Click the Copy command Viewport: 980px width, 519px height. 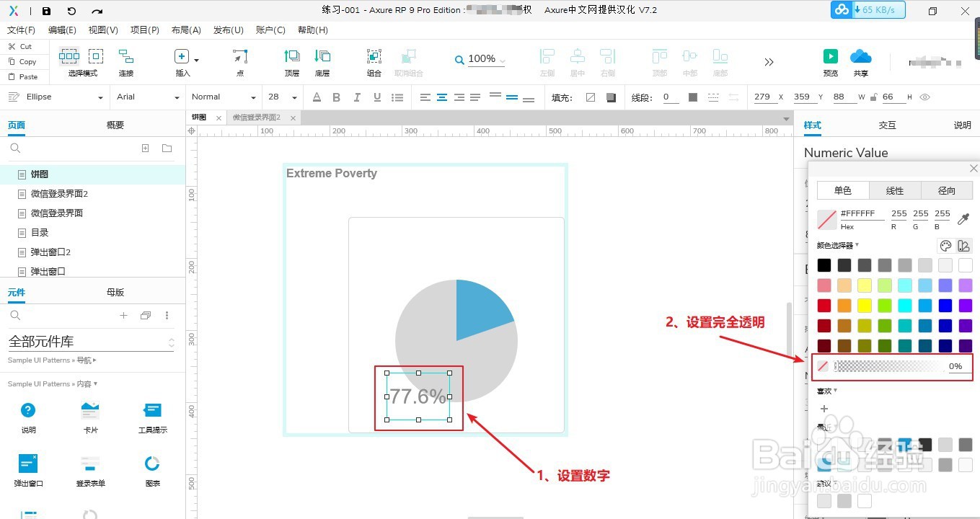(22, 61)
